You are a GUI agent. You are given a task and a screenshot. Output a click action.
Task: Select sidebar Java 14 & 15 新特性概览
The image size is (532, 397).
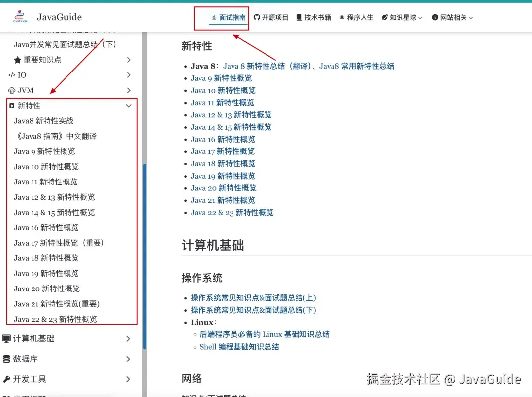click(54, 213)
